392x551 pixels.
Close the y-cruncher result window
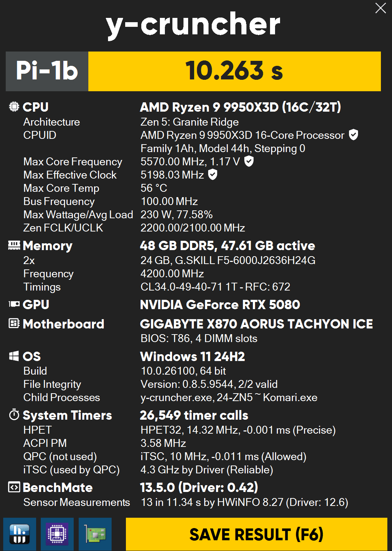pyautogui.click(x=380, y=8)
